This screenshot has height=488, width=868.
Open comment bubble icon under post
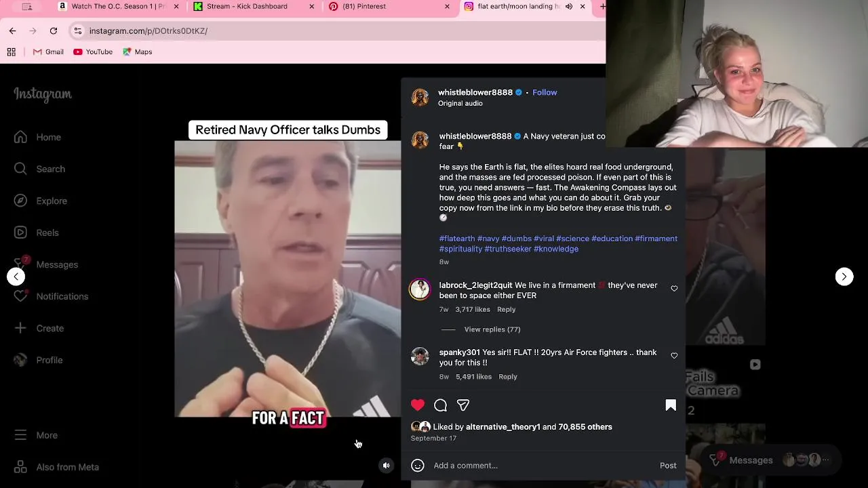pos(440,405)
